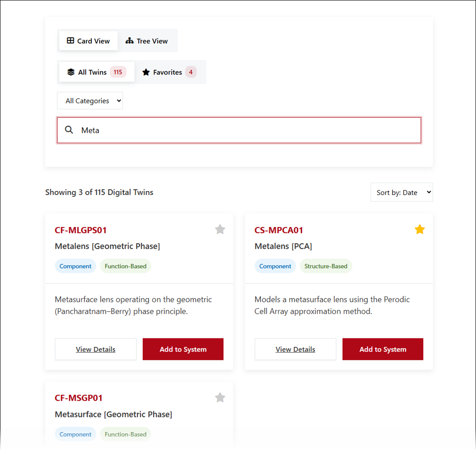Click the Card View grid icon
Image resolution: width=476 pixels, height=451 pixels.
coord(70,41)
